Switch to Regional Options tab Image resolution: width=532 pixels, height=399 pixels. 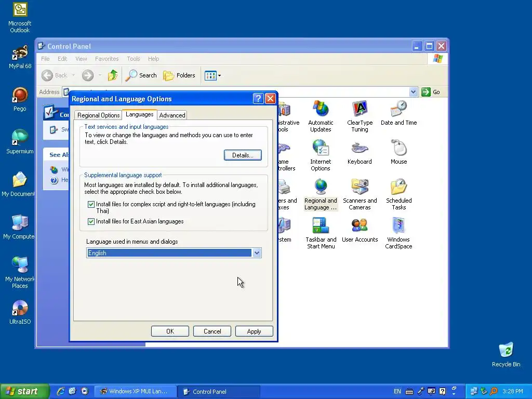pos(98,115)
